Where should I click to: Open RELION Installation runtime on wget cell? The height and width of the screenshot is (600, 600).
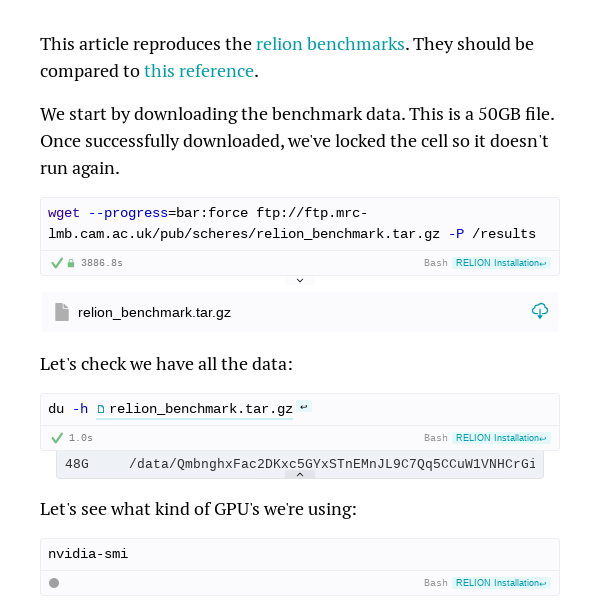(x=501, y=263)
